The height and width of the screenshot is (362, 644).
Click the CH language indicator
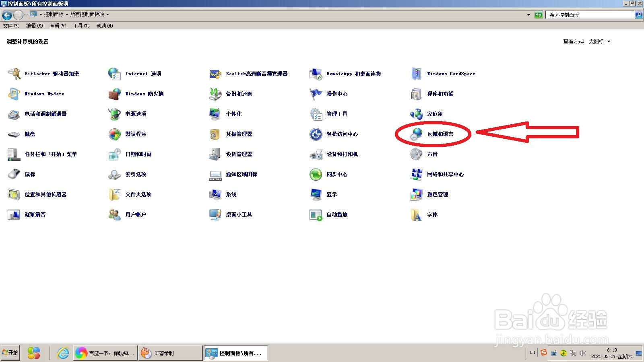(x=533, y=353)
